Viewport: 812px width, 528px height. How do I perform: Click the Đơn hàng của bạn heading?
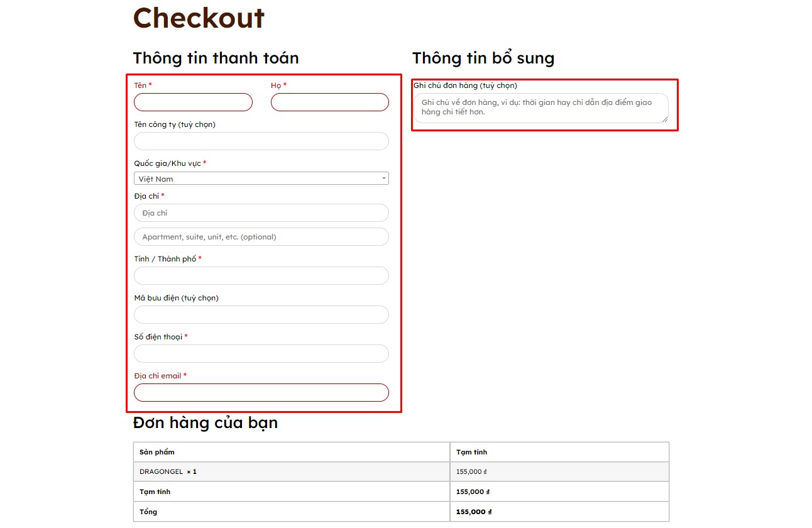coord(205,423)
